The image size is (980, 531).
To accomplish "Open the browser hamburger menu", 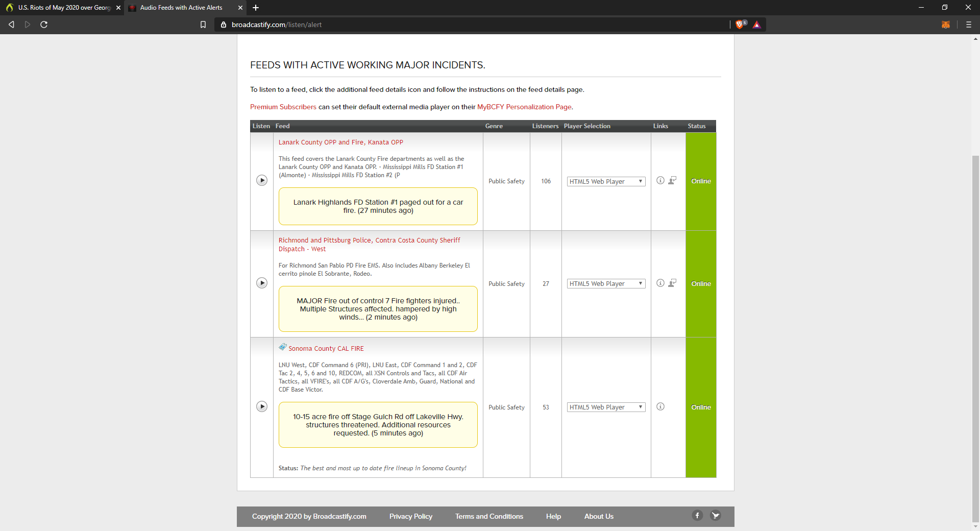I will (969, 25).
